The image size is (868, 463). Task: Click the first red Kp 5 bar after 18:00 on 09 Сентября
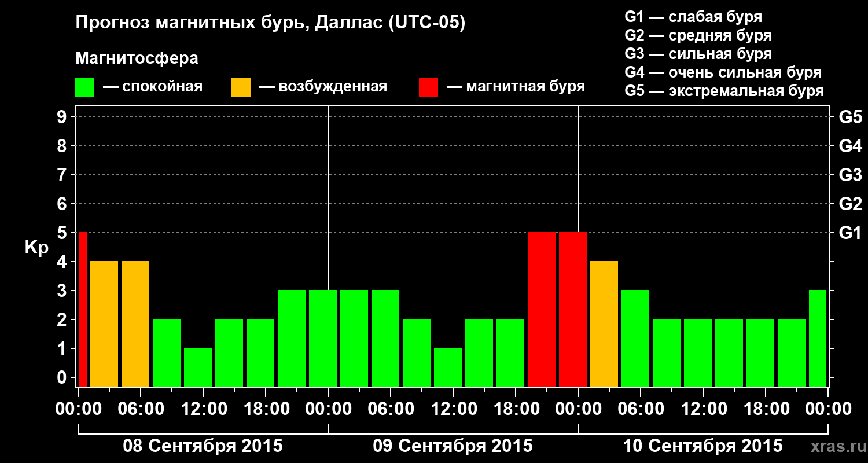(x=542, y=309)
